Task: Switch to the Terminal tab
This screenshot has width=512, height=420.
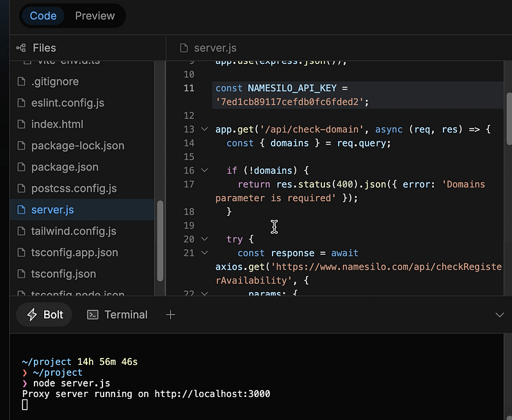Action: [117, 314]
